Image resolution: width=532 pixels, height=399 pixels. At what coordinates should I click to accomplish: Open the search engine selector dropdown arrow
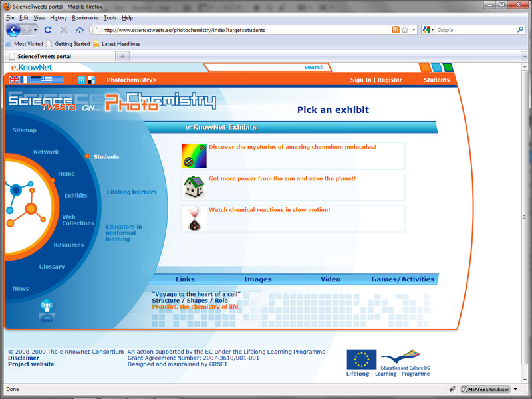click(x=432, y=30)
